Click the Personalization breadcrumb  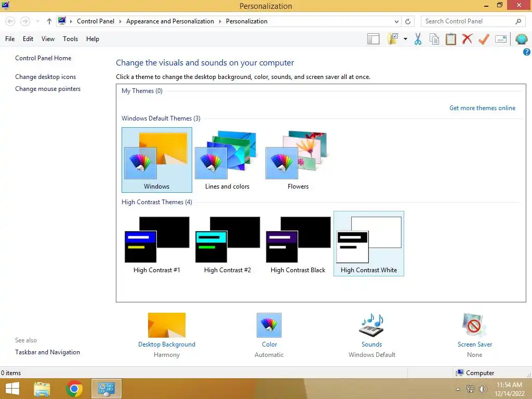(247, 21)
